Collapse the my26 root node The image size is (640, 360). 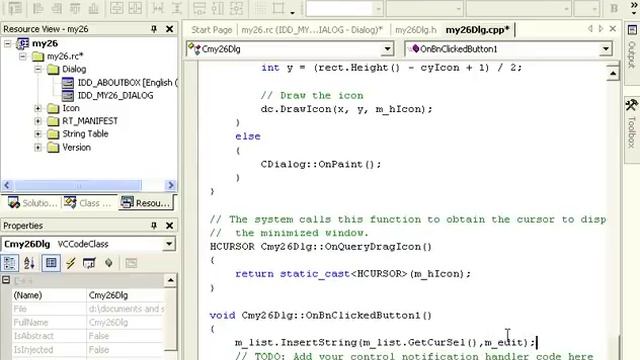(8, 43)
